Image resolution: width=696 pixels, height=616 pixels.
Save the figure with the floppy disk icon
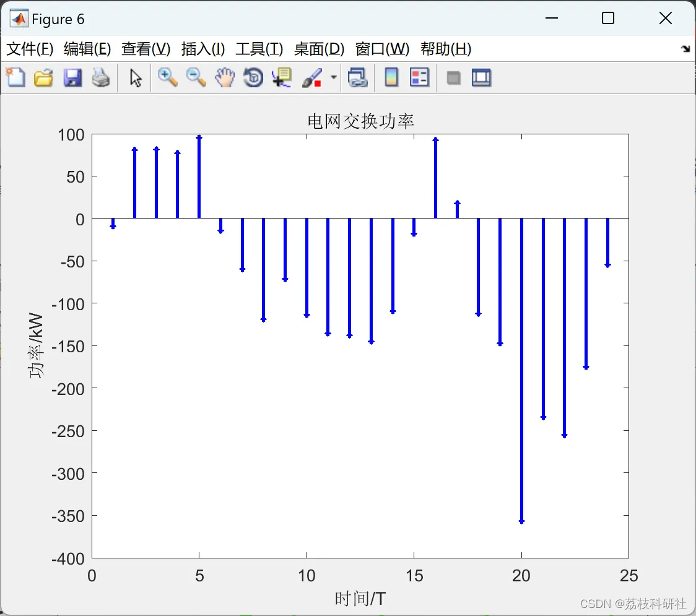coord(72,77)
